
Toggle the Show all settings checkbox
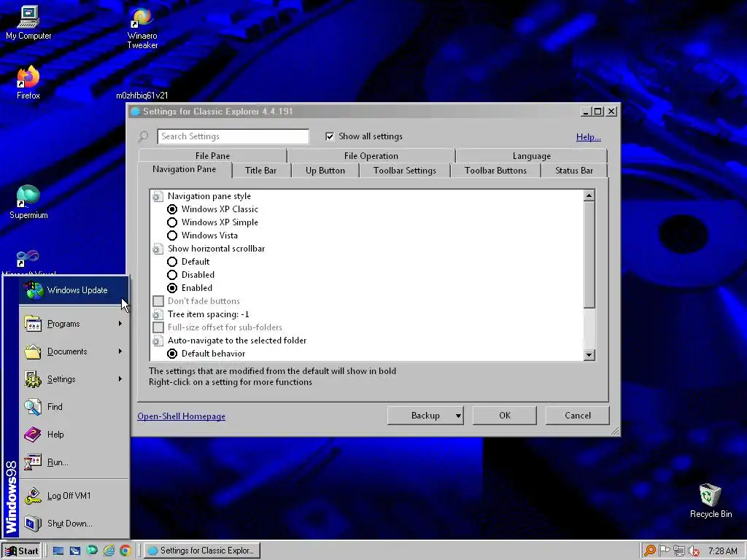click(330, 136)
